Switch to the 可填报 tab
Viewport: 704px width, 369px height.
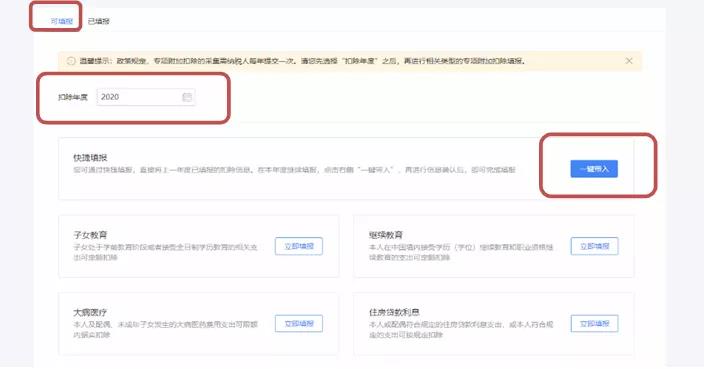(61, 21)
